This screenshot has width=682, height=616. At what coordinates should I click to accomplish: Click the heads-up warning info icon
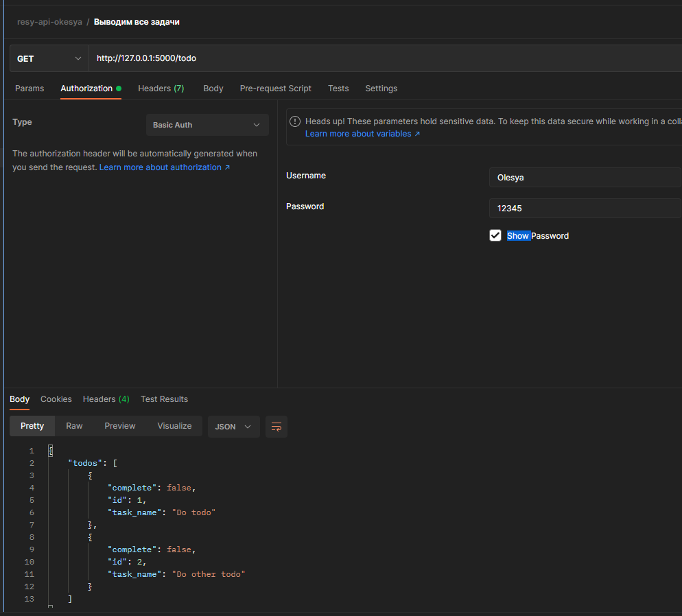pyautogui.click(x=294, y=121)
